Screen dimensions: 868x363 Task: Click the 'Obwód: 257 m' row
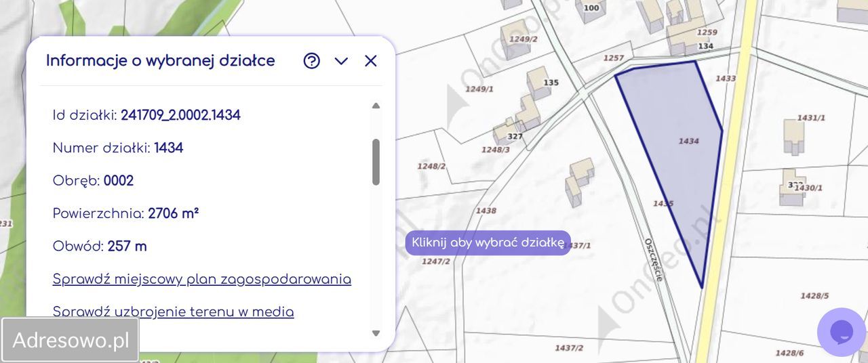[100, 246]
